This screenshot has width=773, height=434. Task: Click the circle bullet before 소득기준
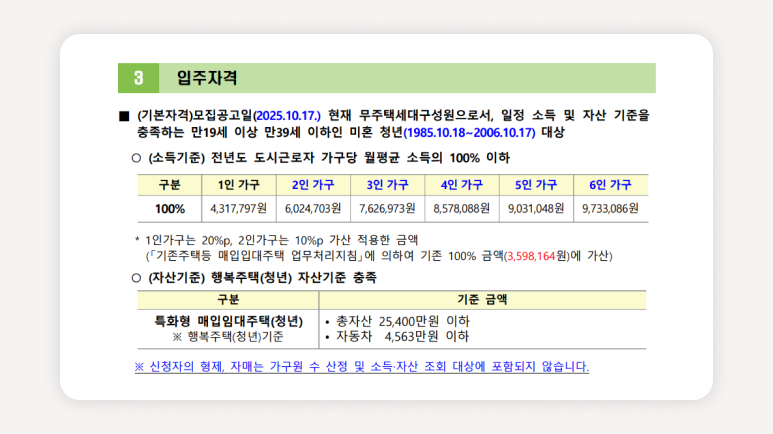click(137, 158)
